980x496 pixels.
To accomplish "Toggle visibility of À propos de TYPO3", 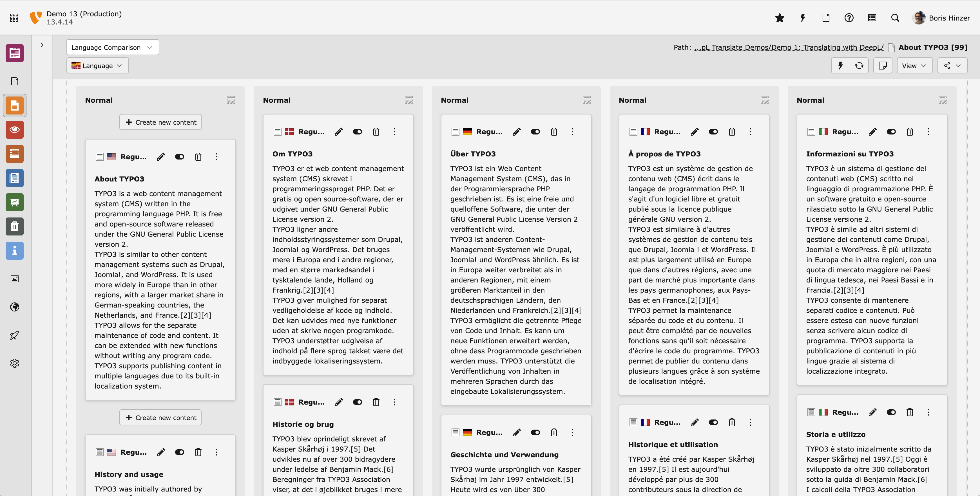I will coord(713,131).
